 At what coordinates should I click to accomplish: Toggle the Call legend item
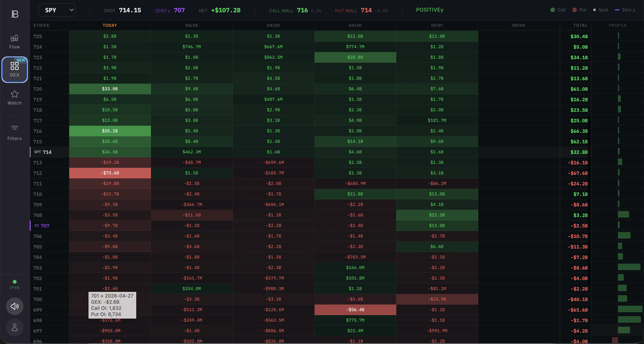pyautogui.click(x=558, y=10)
